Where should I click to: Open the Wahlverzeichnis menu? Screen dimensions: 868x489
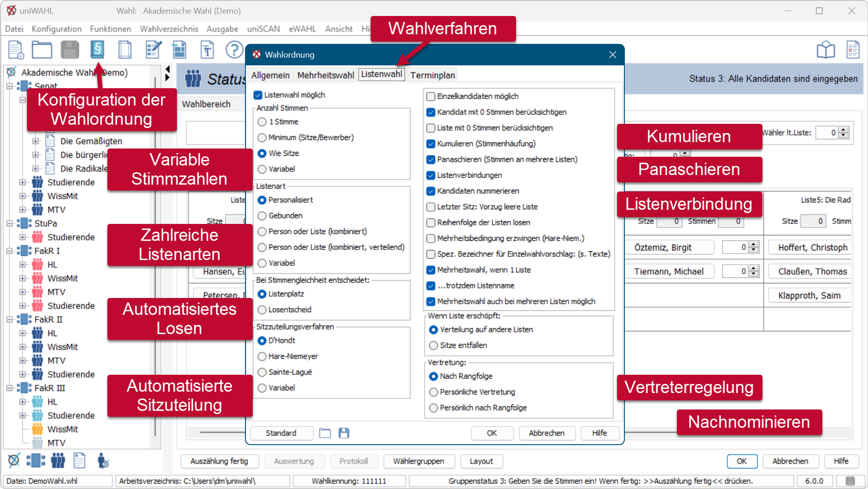pos(169,29)
